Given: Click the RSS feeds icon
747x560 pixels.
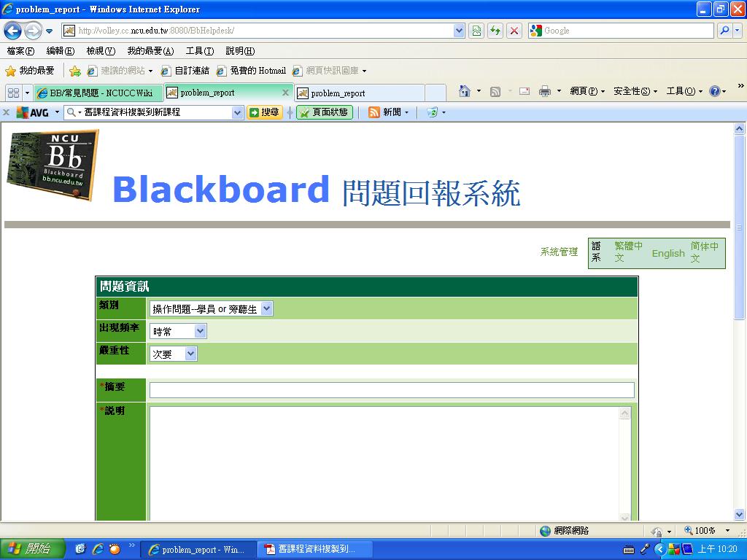Looking at the screenshot, I should point(495,91).
